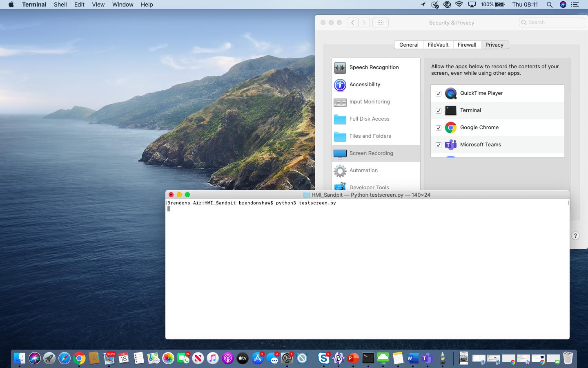The width and height of the screenshot is (588, 368).
Task: Switch to the Firewall tab
Action: [x=467, y=45]
